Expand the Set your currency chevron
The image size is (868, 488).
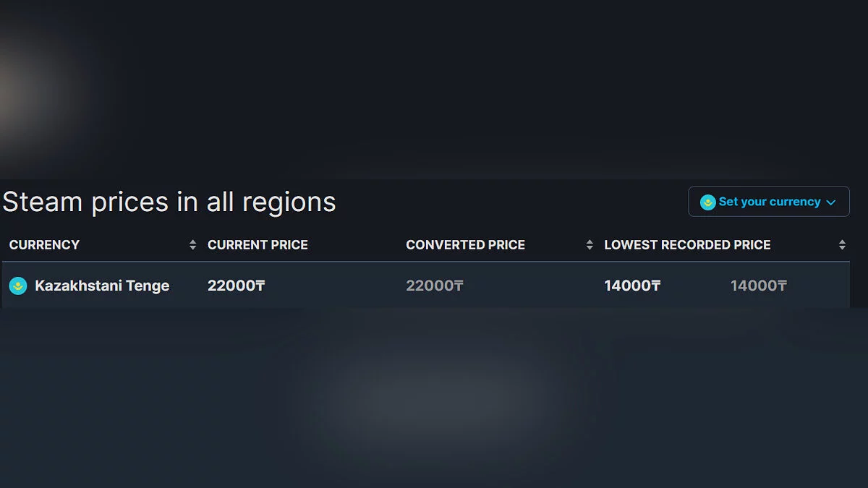(x=830, y=202)
